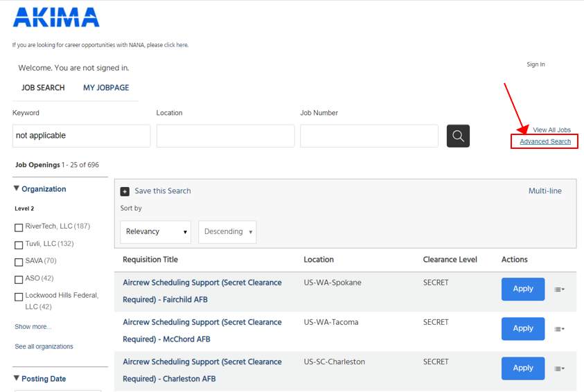Open Aircrew Scheduling Support McChord AFB posting
The height and width of the screenshot is (392, 584).
point(202,330)
